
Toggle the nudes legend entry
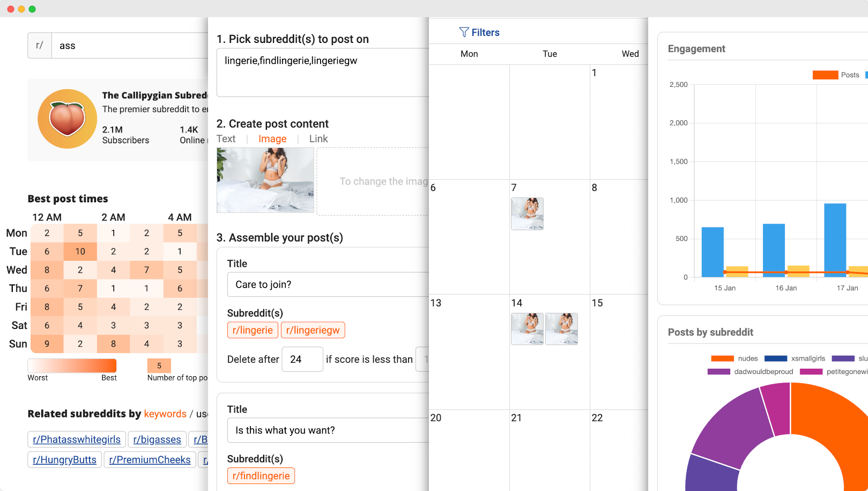tap(734, 358)
